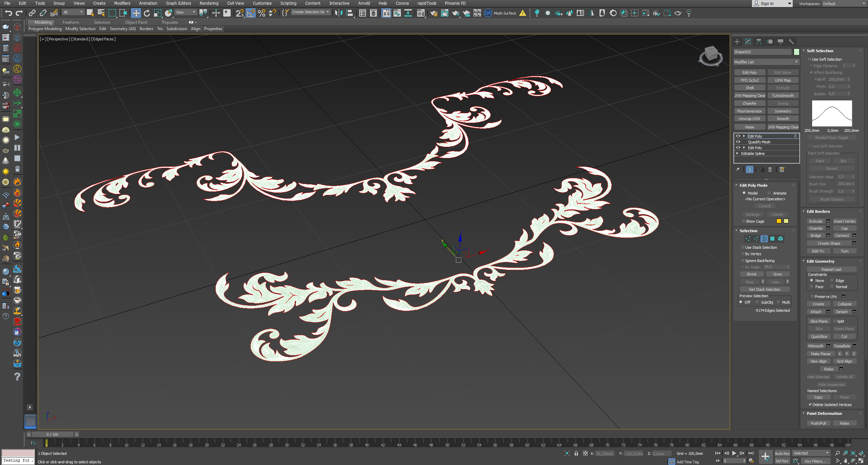Click the Remove modifier trash icon
This screenshot has width=868, height=465.
coord(770,169)
